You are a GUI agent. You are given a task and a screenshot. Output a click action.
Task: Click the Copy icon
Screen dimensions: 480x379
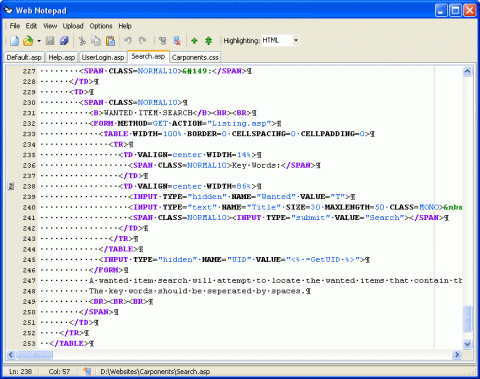[x=96, y=41]
